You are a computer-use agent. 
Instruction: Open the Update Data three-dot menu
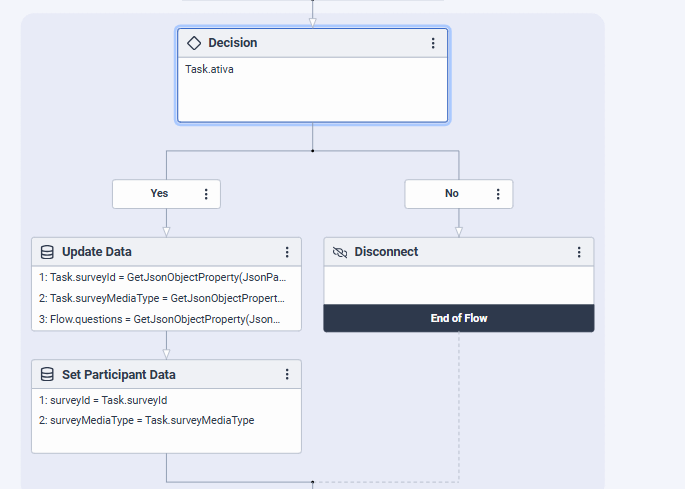(287, 252)
